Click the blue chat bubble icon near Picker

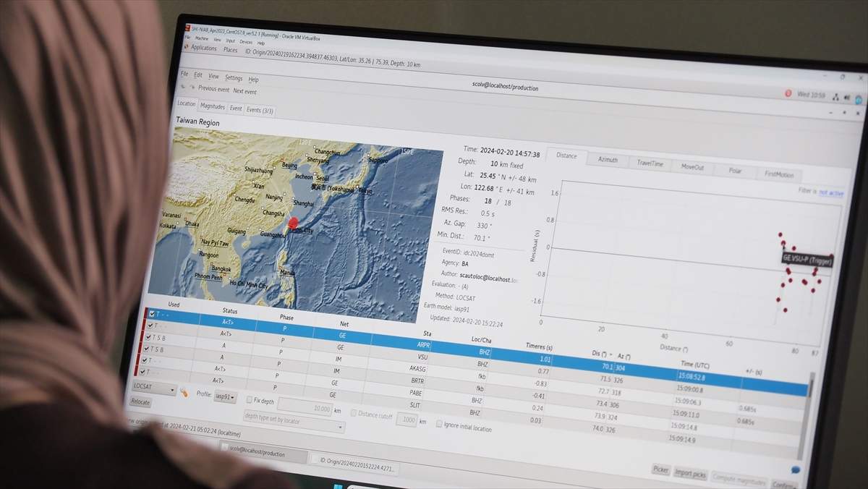click(x=796, y=470)
